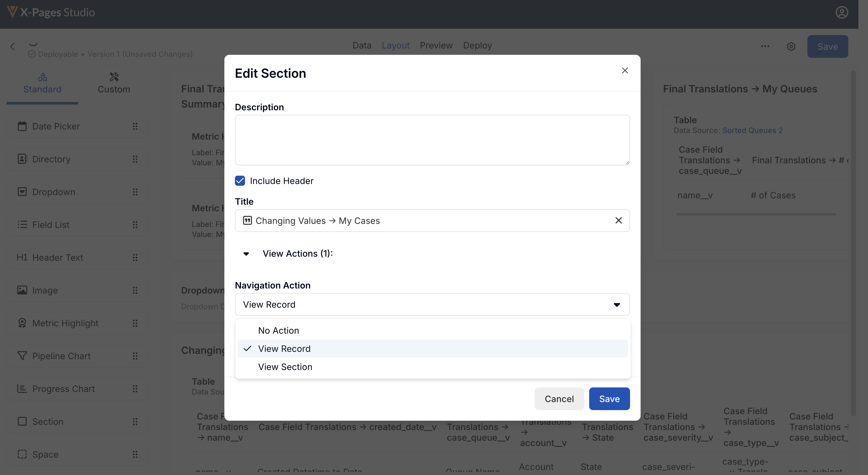Click the Pipeline Chart funnel icon

[22, 356]
